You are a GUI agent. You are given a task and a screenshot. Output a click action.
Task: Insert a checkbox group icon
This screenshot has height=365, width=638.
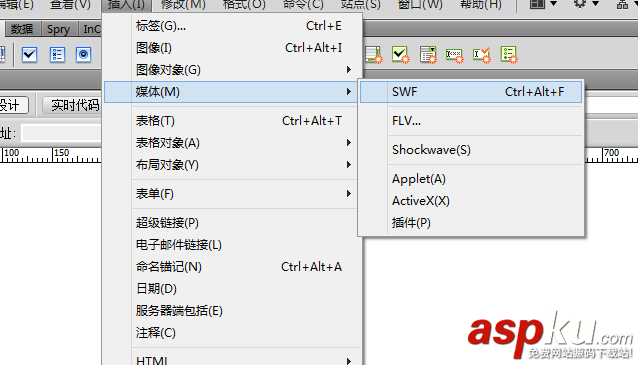[x=57, y=55]
